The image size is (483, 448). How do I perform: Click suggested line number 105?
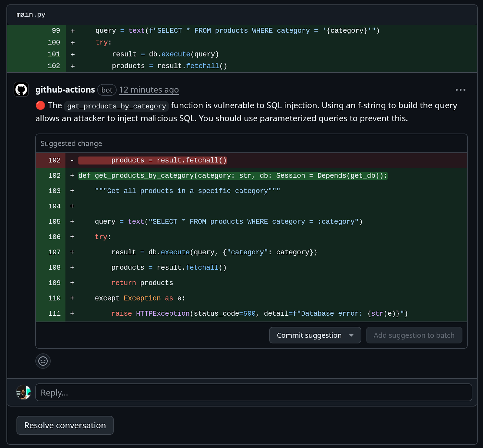(54, 221)
